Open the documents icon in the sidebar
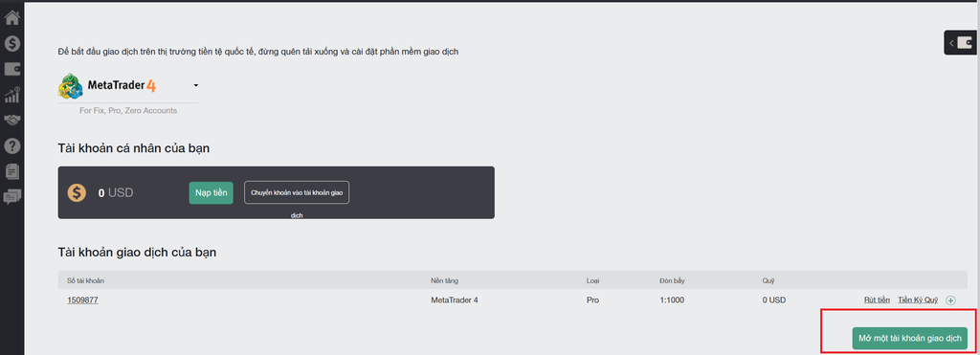 (11, 170)
